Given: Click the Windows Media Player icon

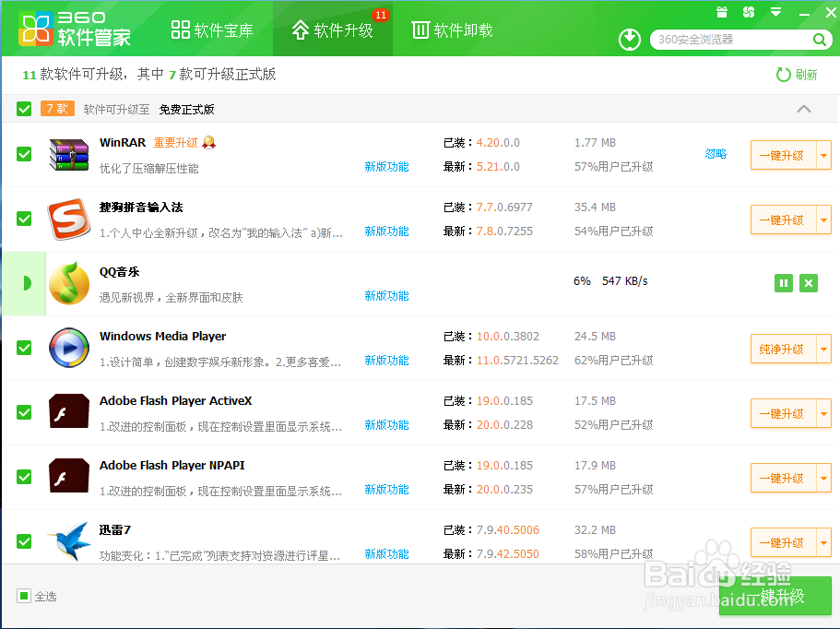Looking at the screenshot, I should point(69,348).
